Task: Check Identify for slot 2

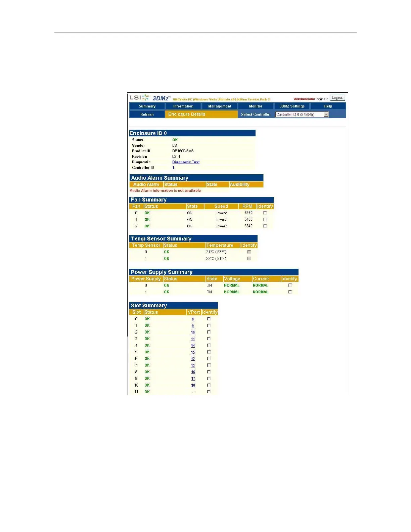Action: click(x=209, y=332)
